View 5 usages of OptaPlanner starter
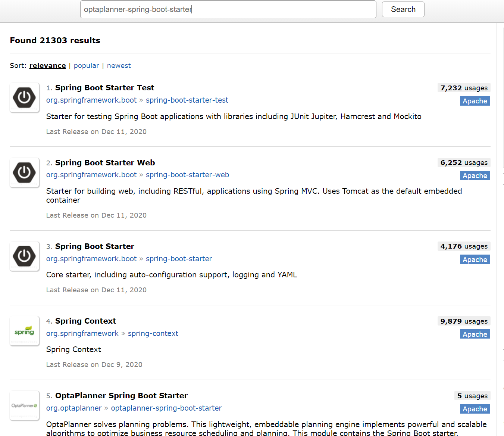 point(472,396)
